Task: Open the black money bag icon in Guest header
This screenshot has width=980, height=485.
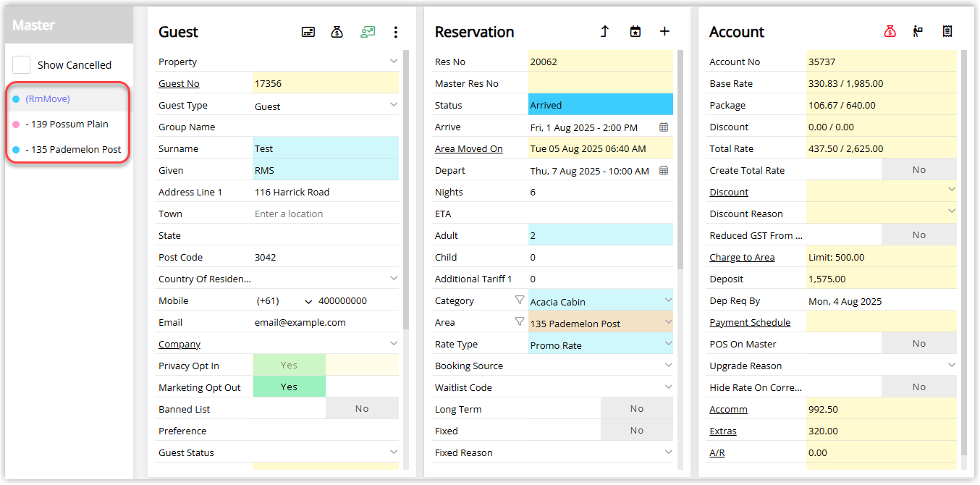Action: (x=337, y=32)
